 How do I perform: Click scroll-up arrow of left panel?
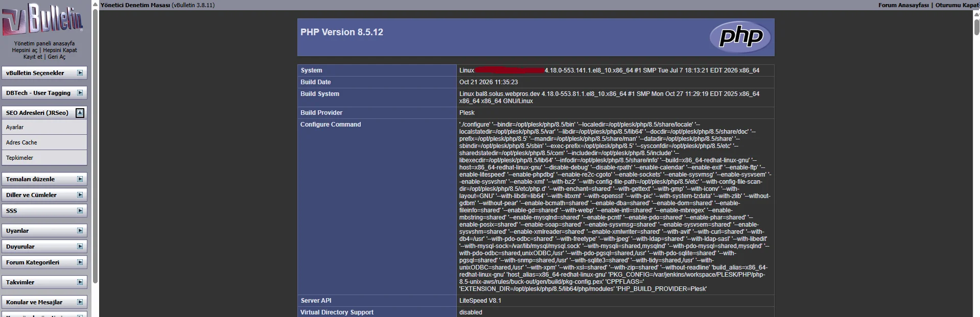click(x=95, y=4)
